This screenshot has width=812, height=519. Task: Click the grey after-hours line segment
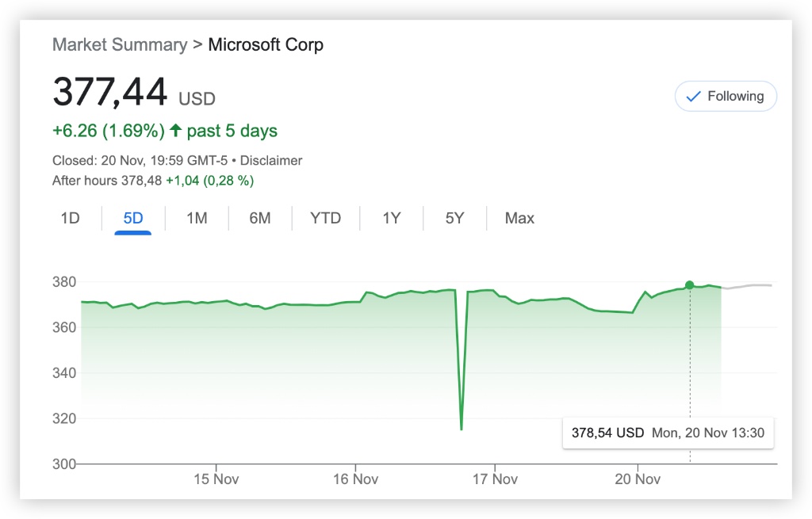click(749, 285)
